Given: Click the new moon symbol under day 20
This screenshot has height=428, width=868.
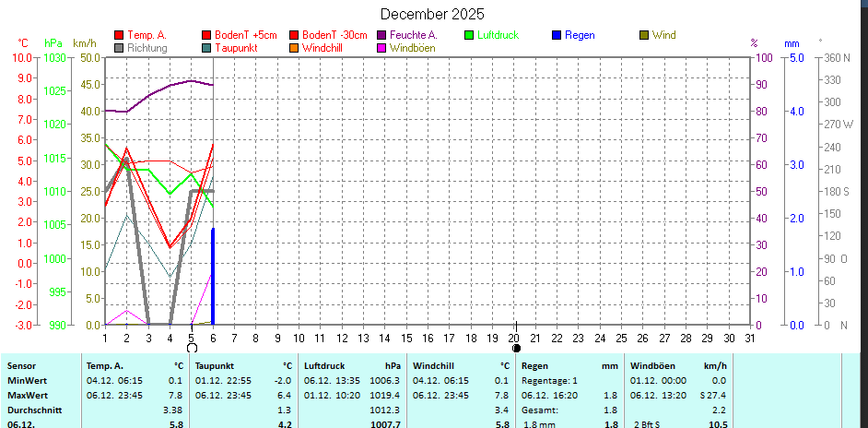Looking at the screenshot, I should coord(516,348).
